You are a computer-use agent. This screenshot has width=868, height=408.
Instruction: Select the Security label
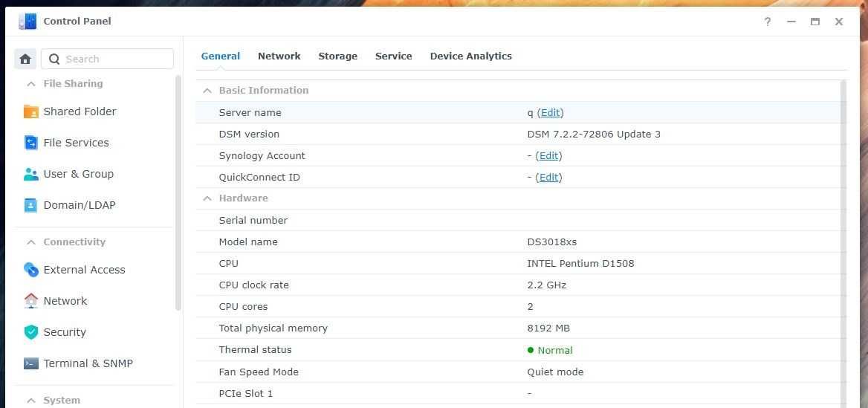tap(64, 332)
